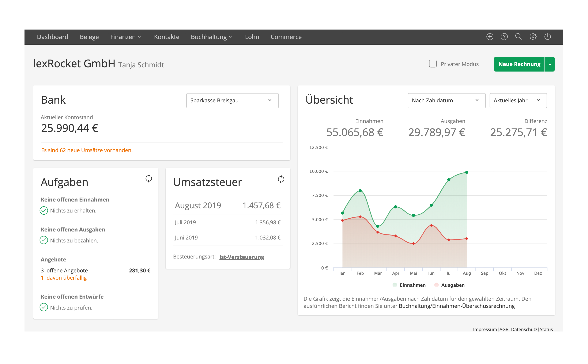Open settings via the gear icon
The image size is (588, 364).
tap(533, 37)
